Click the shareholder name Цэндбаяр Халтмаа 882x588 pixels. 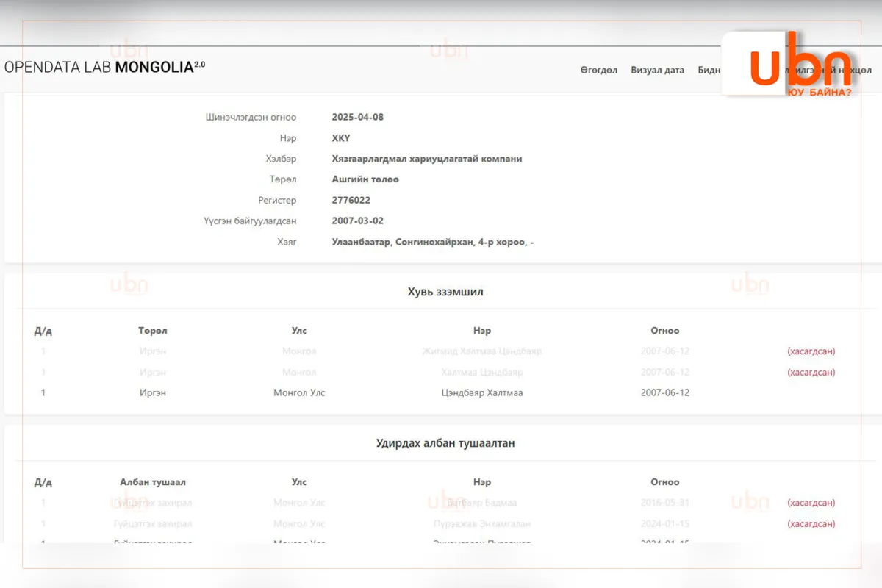point(482,392)
